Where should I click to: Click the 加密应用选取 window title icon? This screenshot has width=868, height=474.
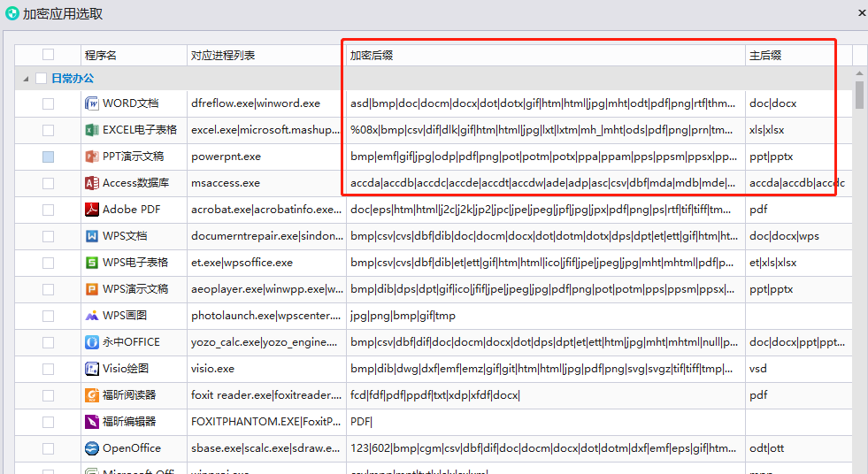click(12, 13)
